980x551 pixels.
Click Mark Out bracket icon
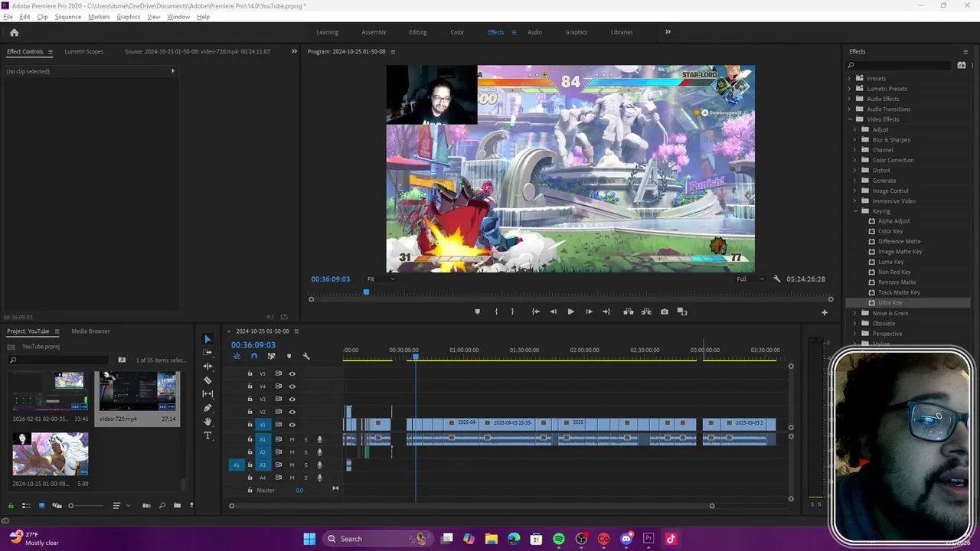pos(513,311)
